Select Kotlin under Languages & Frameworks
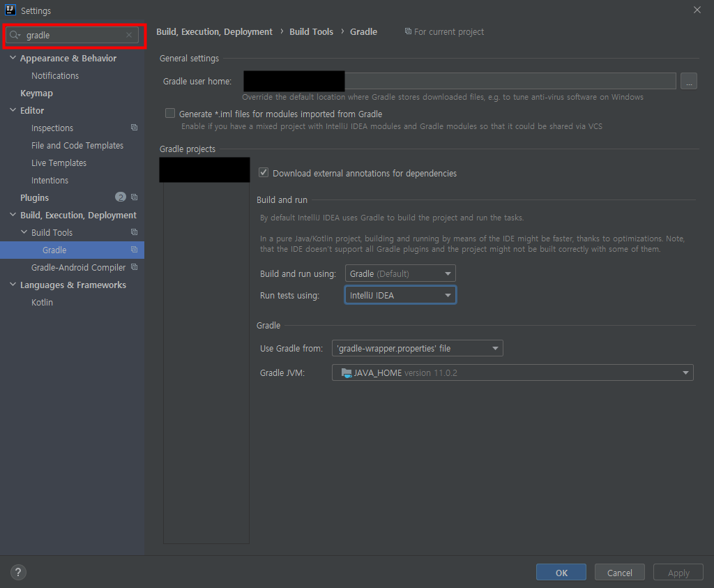 click(42, 303)
